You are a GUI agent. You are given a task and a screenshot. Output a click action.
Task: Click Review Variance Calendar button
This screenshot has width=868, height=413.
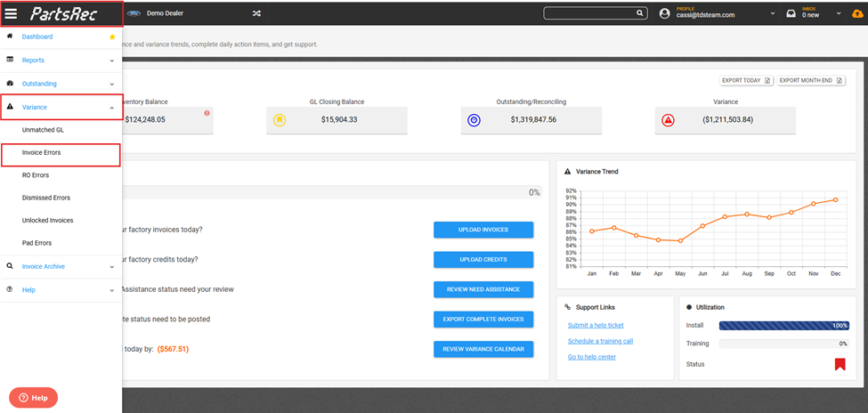483,349
